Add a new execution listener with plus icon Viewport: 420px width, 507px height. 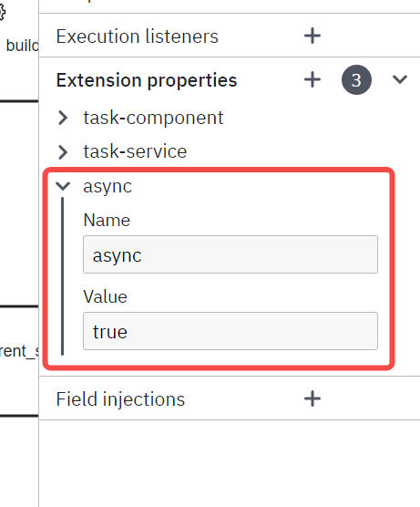click(312, 36)
